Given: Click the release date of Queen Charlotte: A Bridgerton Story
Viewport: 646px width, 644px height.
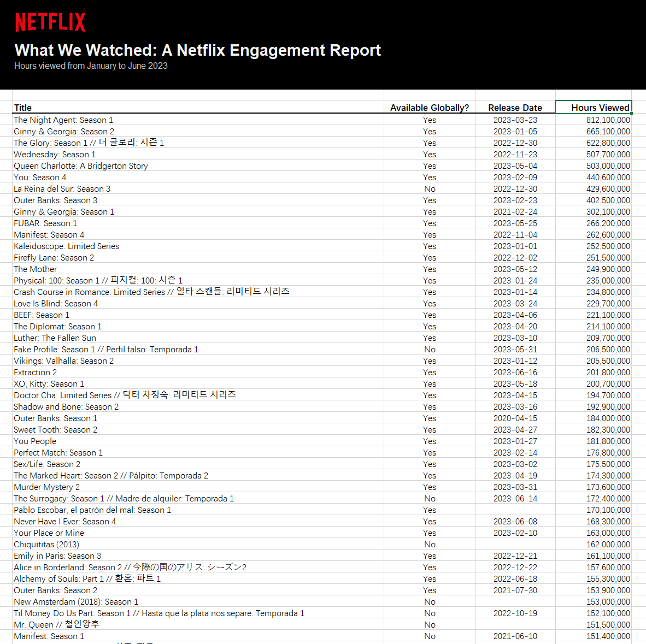Looking at the screenshot, I should (x=515, y=166).
